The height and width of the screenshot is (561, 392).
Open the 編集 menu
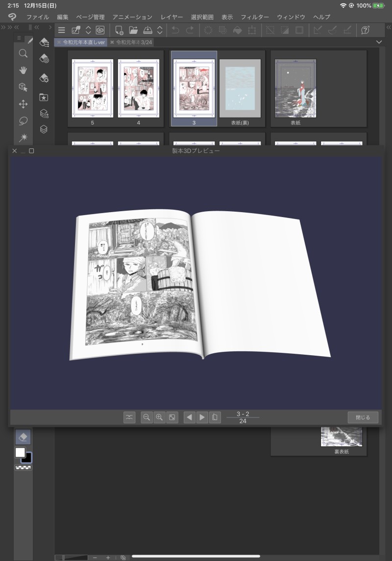coord(63,17)
